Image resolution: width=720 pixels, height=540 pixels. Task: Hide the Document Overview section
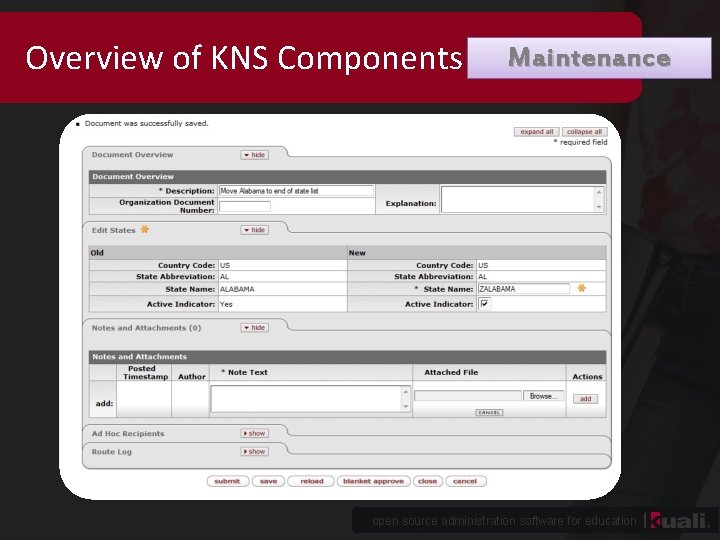[254, 155]
